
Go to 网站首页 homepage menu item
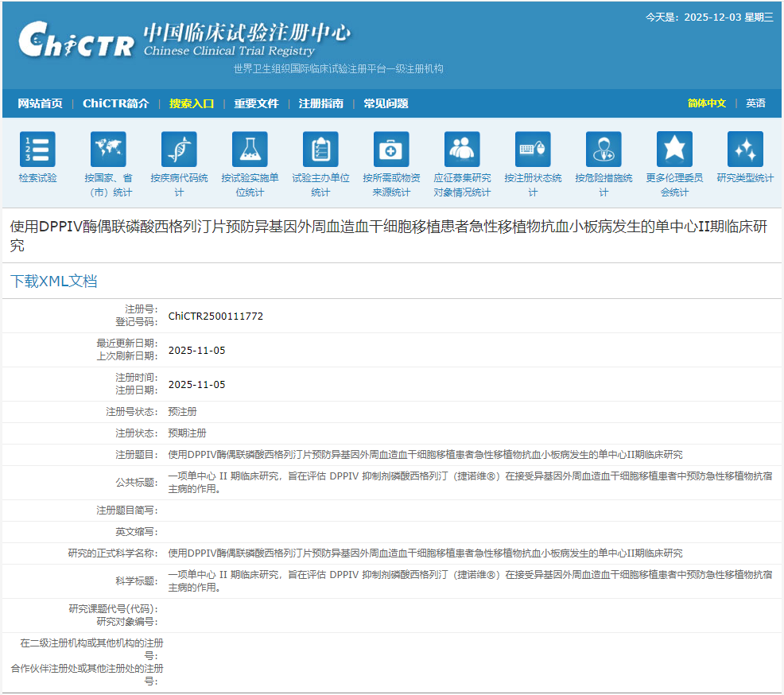(x=39, y=103)
